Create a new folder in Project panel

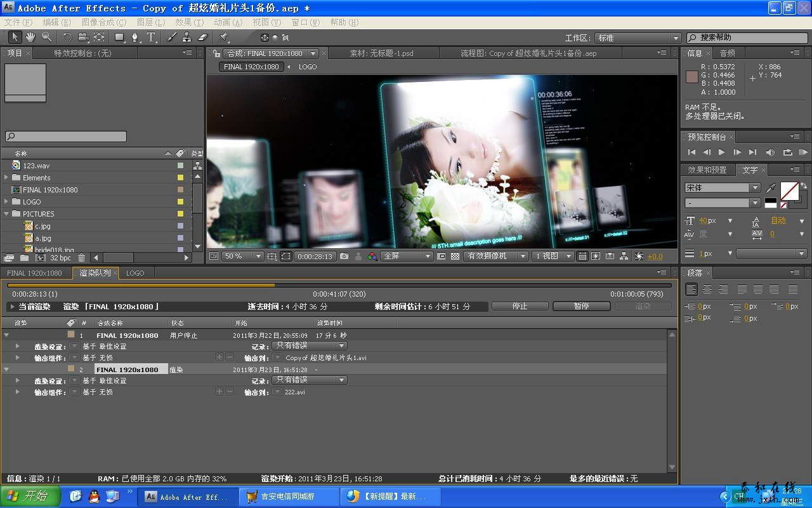tap(24, 258)
